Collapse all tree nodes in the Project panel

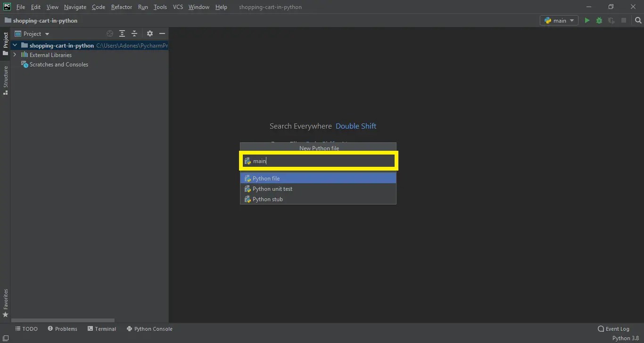pyautogui.click(x=133, y=33)
